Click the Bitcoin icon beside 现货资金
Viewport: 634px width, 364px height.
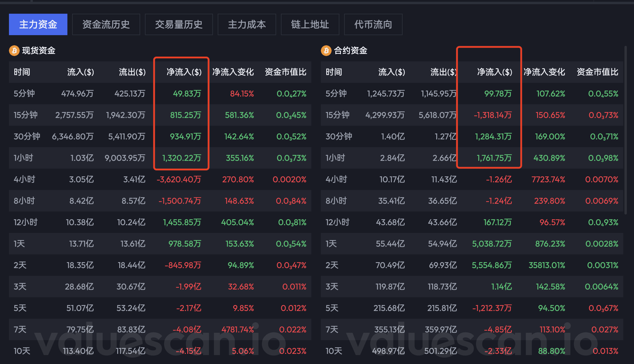click(x=14, y=51)
